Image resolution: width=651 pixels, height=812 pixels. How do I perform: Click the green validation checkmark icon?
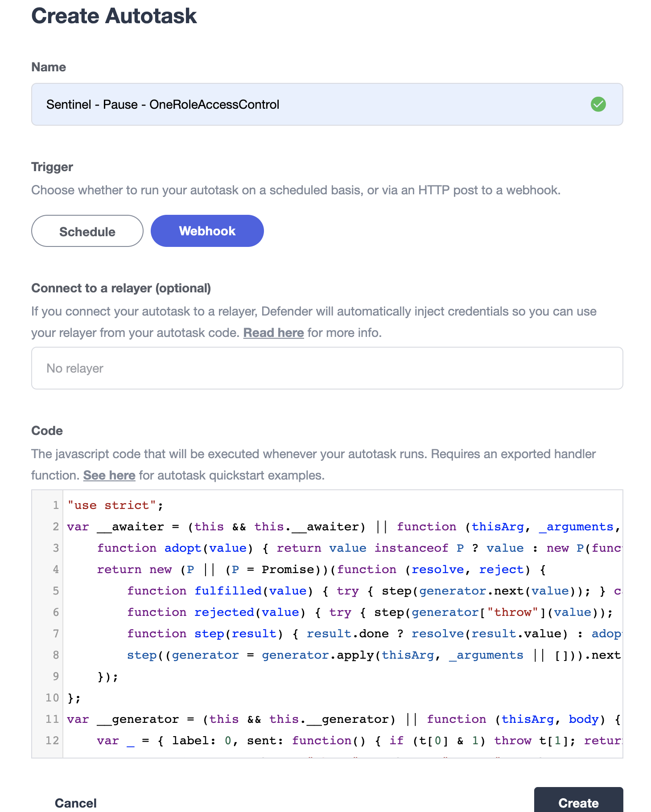(598, 104)
